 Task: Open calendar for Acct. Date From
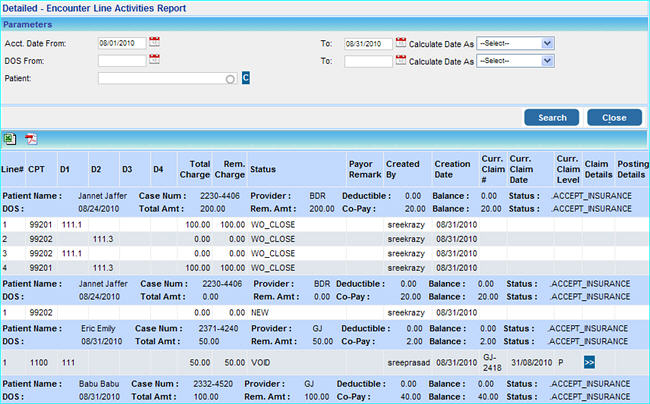point(154,43)
